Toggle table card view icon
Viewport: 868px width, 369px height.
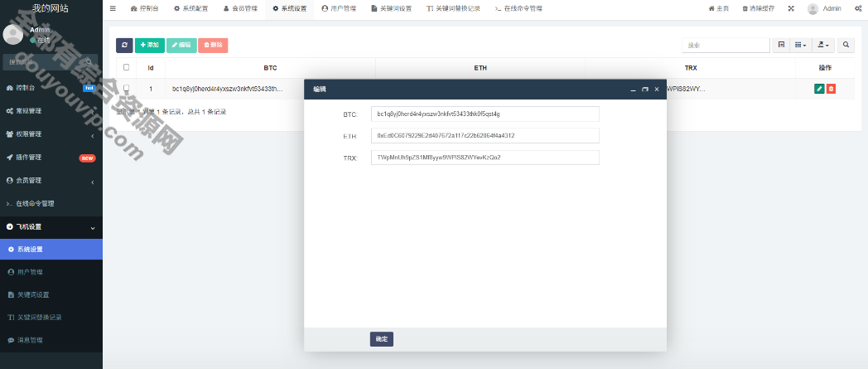tap(781, 45)
